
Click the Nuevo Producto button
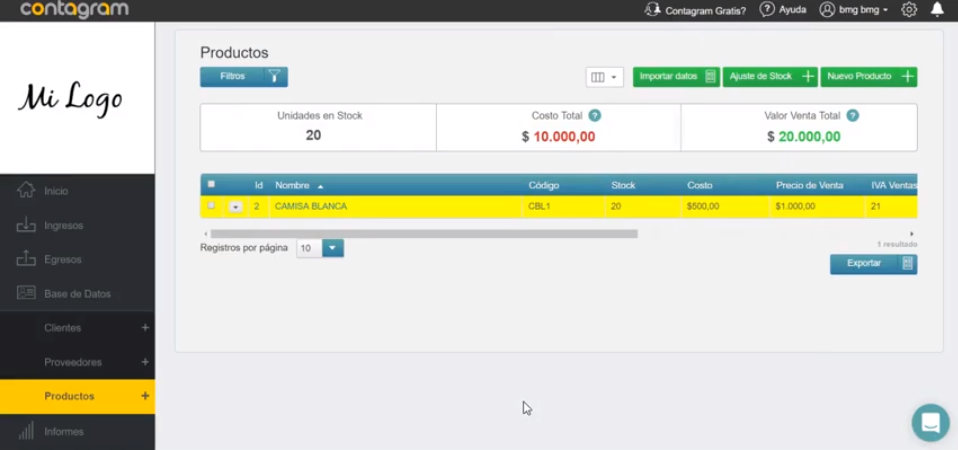click(x=868, y=77)
